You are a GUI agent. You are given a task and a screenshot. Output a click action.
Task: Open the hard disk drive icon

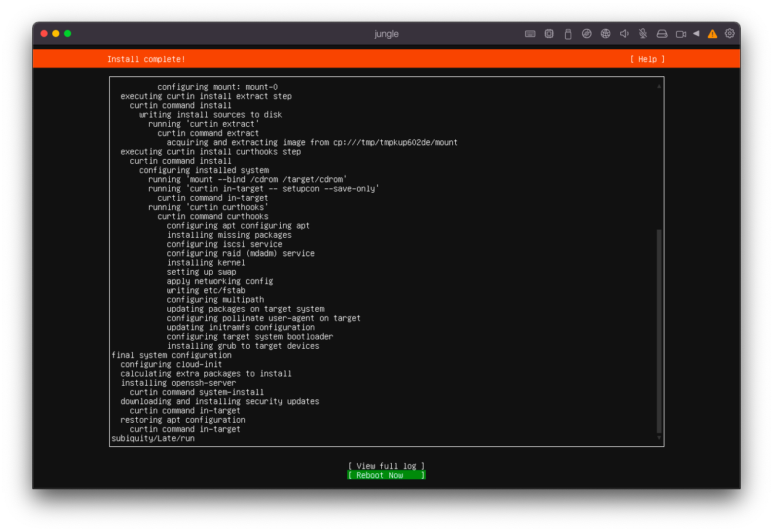[x=662, y=34]
